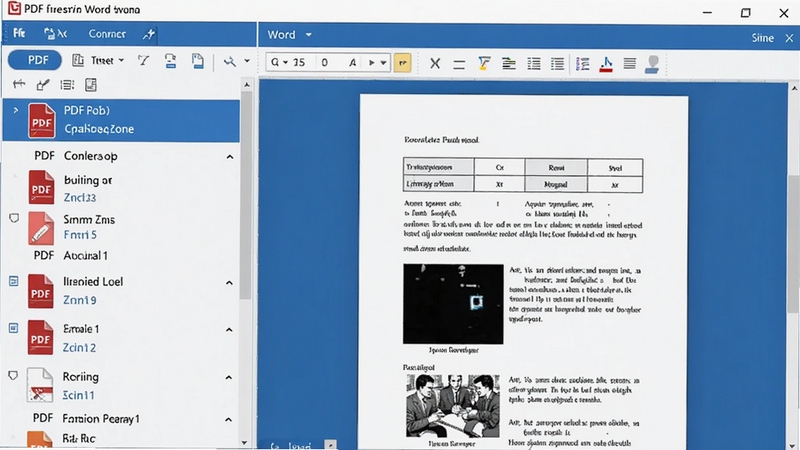Open the Ffe menu
The height and width of the screenshot is (450, 800).
tap(19, 34)
